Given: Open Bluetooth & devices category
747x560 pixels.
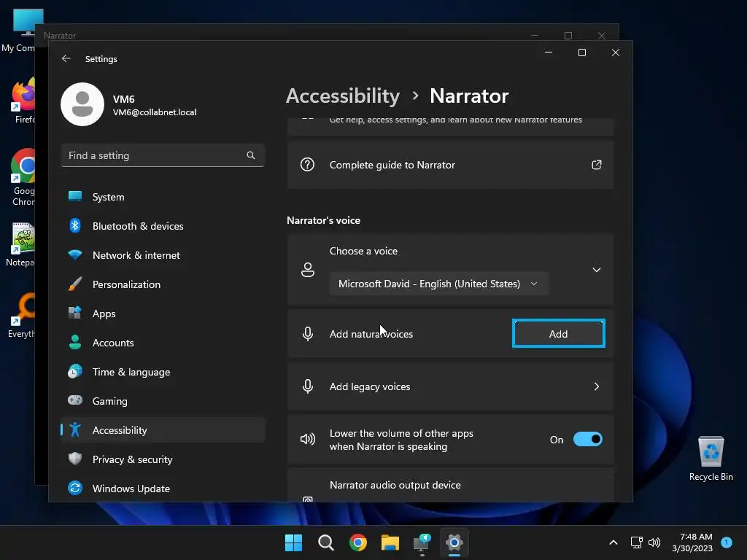Looking at the screenshot, I should pyautogui.click(x=163, y=226).
